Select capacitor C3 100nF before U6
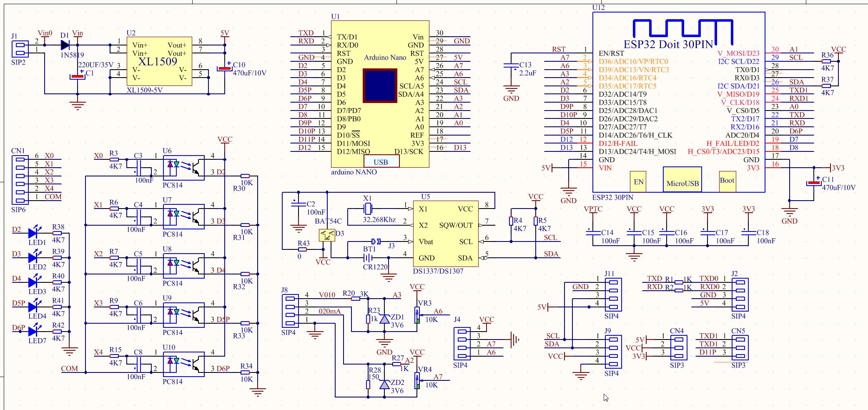868x410 pixels. click(139, 168)
